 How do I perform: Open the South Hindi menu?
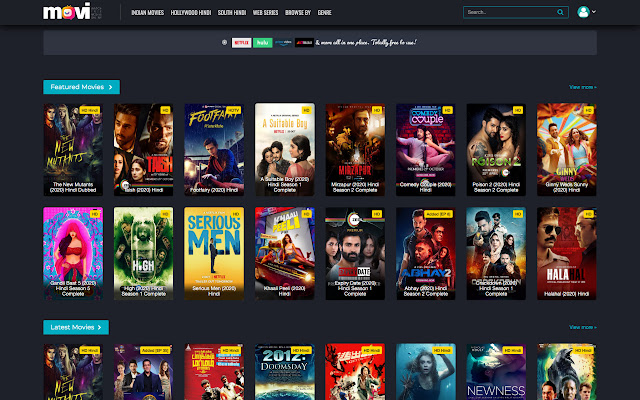(x=232, y=13)
